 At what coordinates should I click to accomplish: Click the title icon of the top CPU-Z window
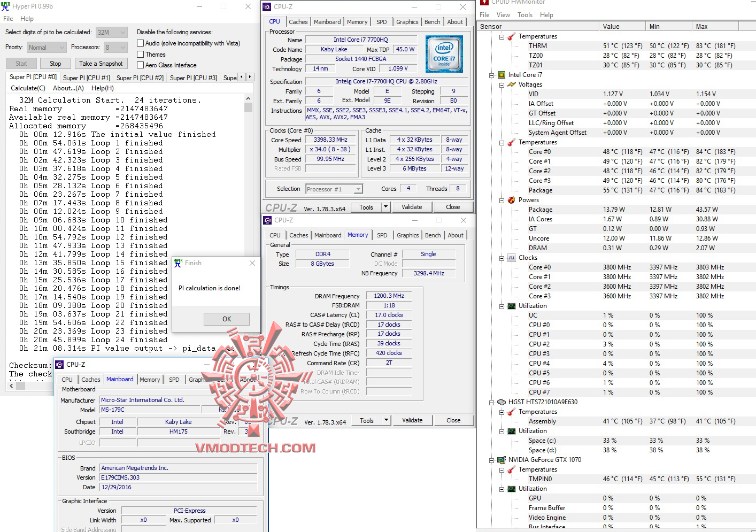click(x=267, y=7)
